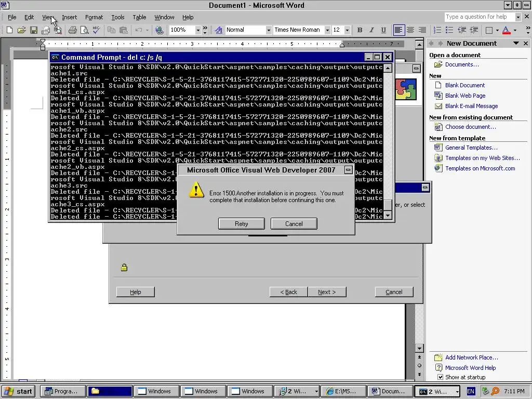Click Cancel in the installer wizard window
Screen dimensions: 532x399
(394, 292)
